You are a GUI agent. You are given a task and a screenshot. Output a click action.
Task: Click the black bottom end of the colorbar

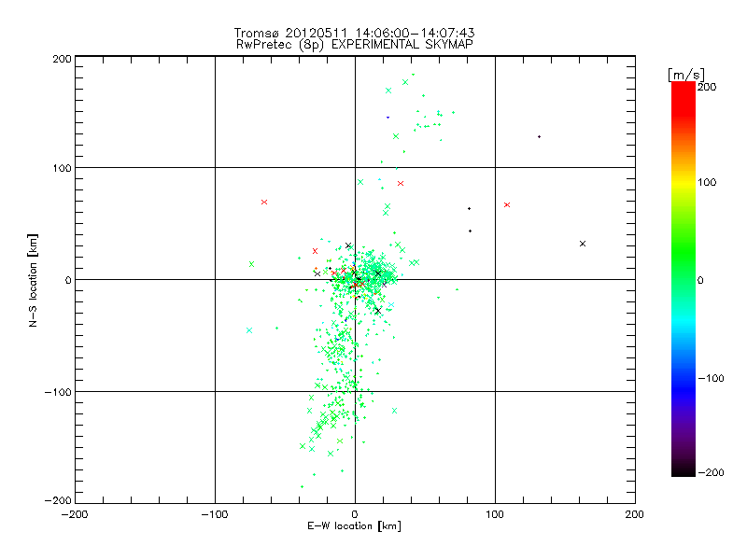point(684,471)
